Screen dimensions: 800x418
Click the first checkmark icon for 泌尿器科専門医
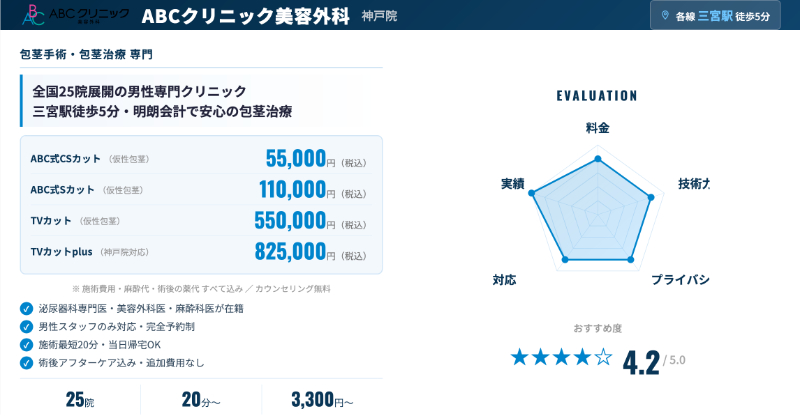pos(26,309)
